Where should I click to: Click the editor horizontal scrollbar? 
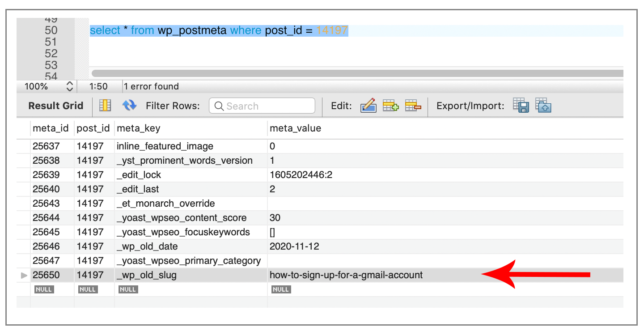tap(357, 73)
